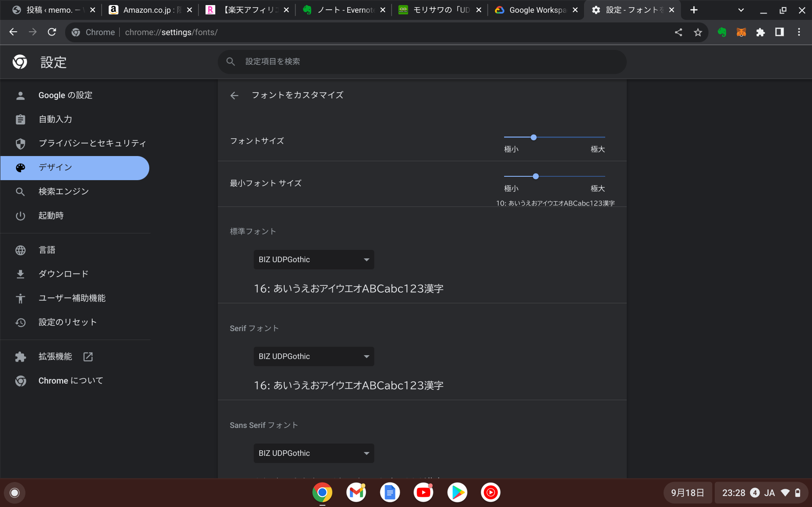Click the MetaMask fox extension icon

(x=741, y=32)
